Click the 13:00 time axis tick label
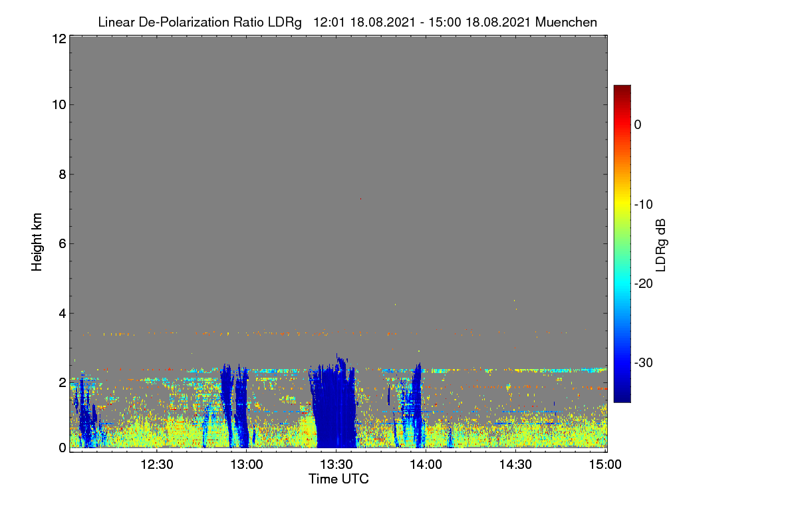 pos(246,464)
